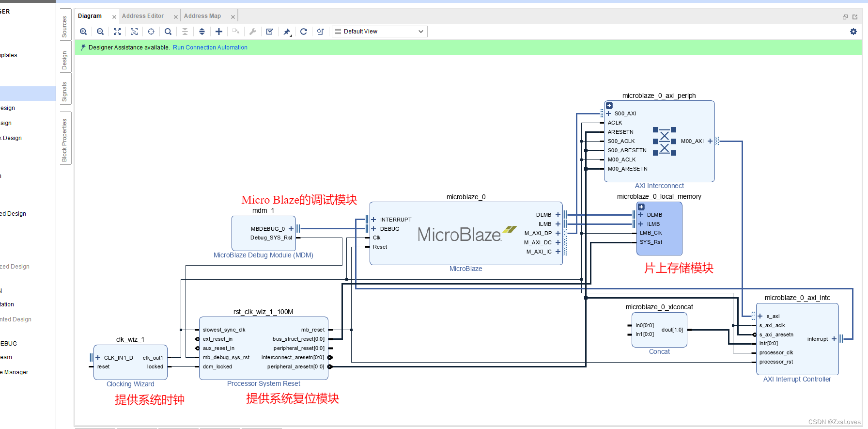Open the Signals side tab
This screenshot has width=868, height=429.
pos(65,92)
